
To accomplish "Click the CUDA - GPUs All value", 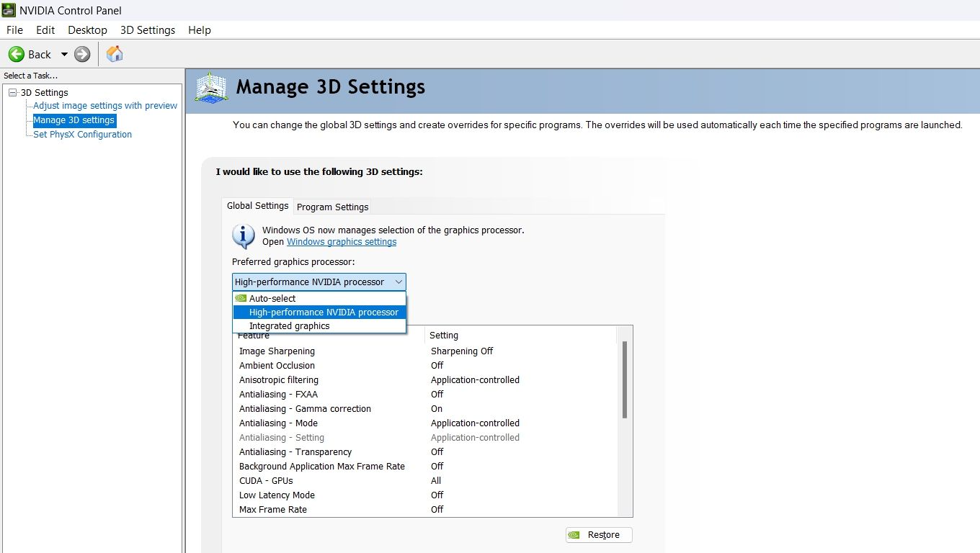I will (436, 481).
